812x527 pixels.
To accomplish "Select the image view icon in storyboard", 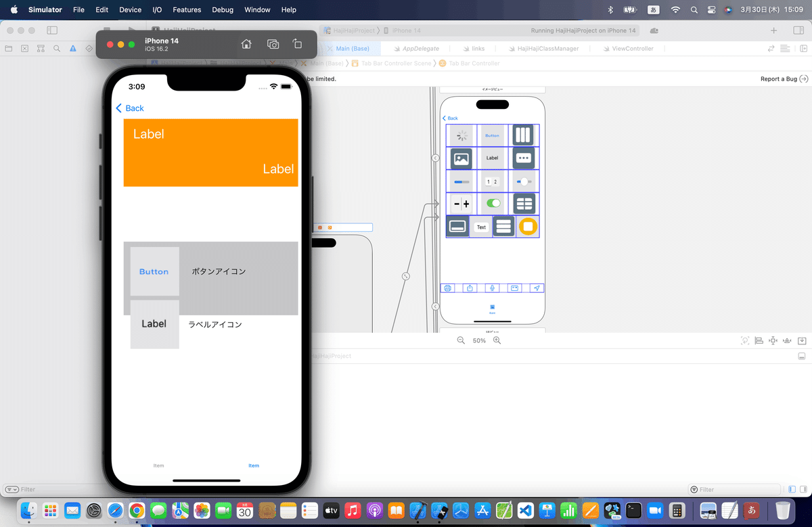I will 461,158.
